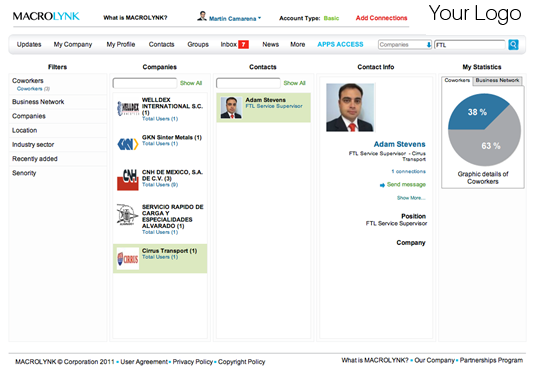Open the red Inbox notification badge
This screenshot has height=374, width=537.
(x=243, y=45)
